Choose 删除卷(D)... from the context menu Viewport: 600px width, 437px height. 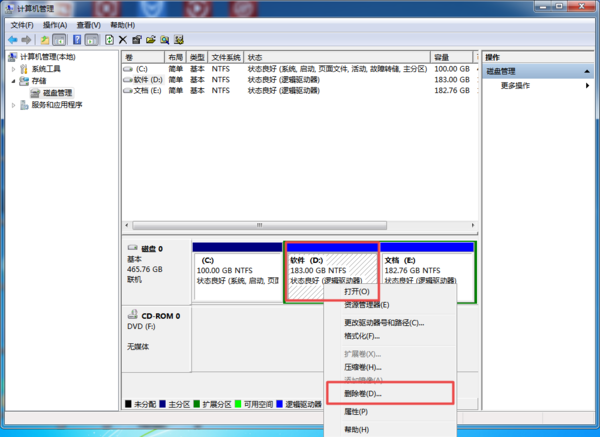390,394
